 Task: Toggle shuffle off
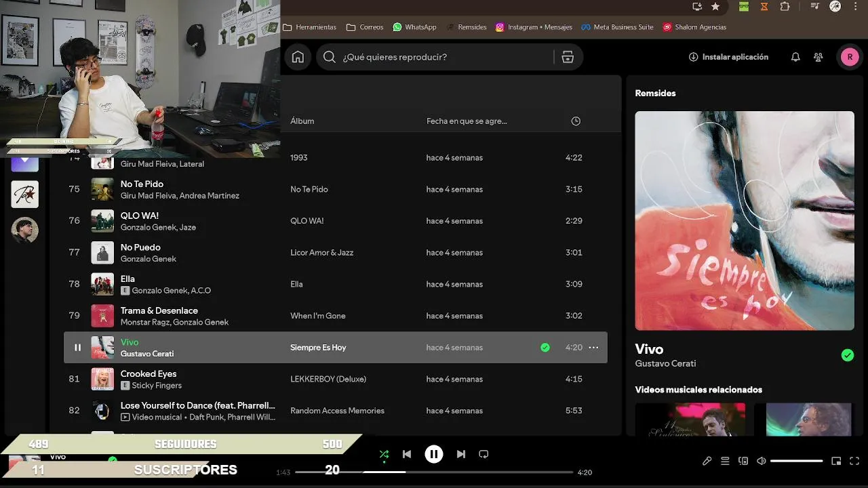pyautogui.click(x=384, y=454)
